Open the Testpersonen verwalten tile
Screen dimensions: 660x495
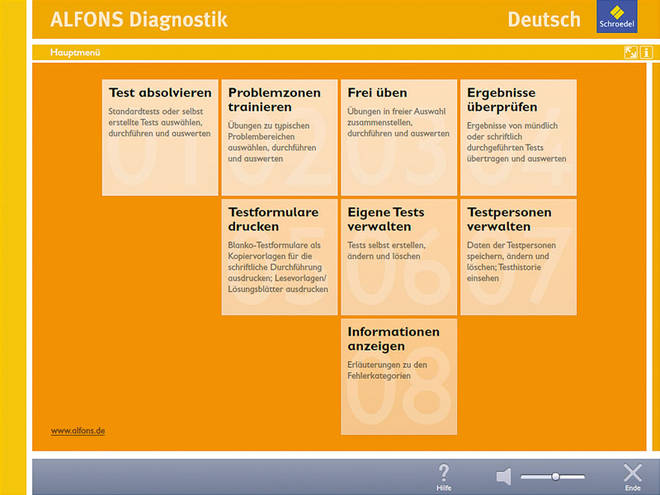point(519,257)
